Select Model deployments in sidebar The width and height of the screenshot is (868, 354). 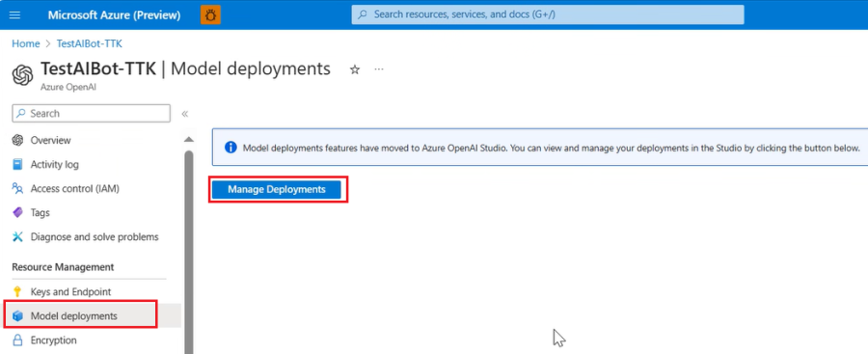73,315
